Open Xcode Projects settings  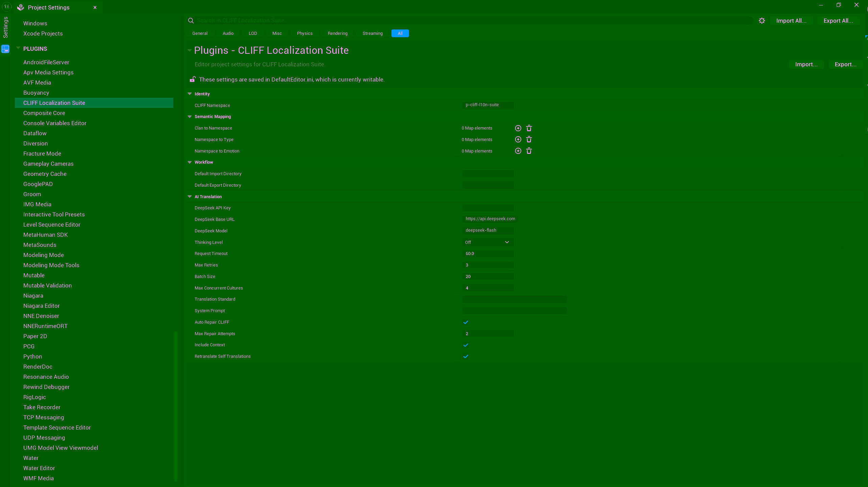coord(43,33)
